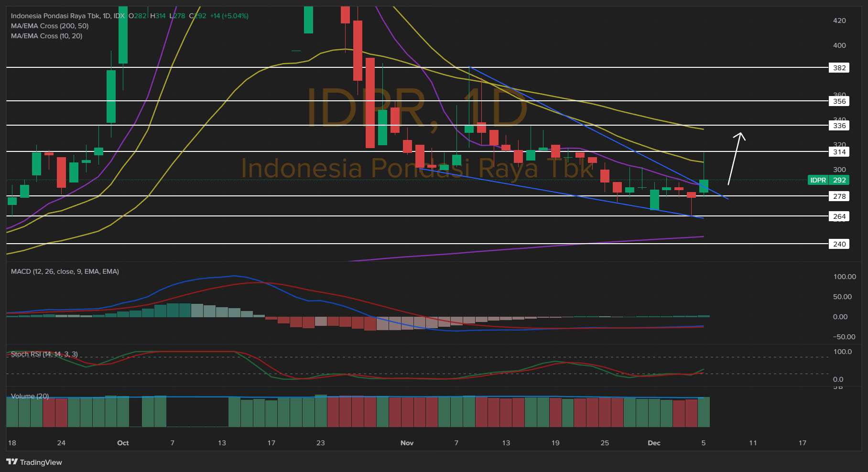Click the 240 horizontal line price label
This screenshot has width=868, height=472.
[x=839, y=244]
